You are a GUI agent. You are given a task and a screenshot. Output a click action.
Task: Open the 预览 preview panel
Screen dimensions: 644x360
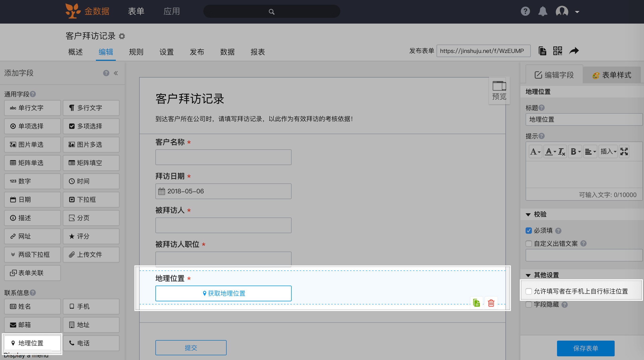[499, 91]
